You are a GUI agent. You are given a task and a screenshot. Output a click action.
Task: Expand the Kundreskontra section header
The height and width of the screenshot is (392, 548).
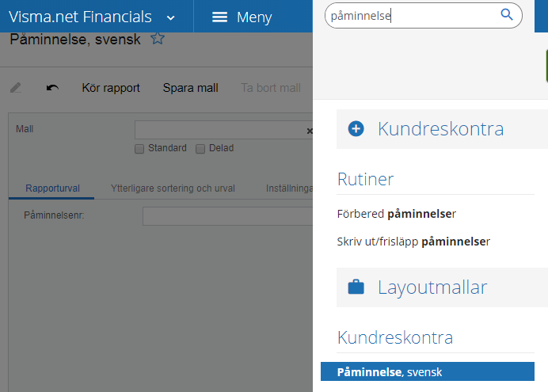[x=442, y=129]
